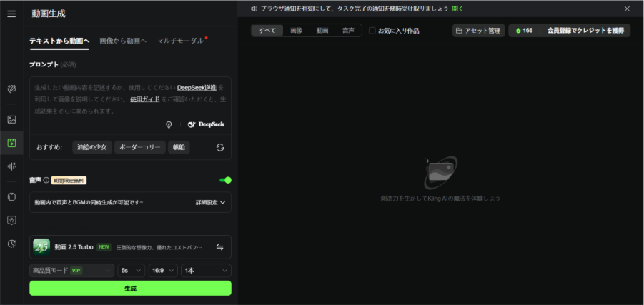The image size is (644, 305).
Task: Switch to マルチモーダル tab
Action: pos(180,41)
